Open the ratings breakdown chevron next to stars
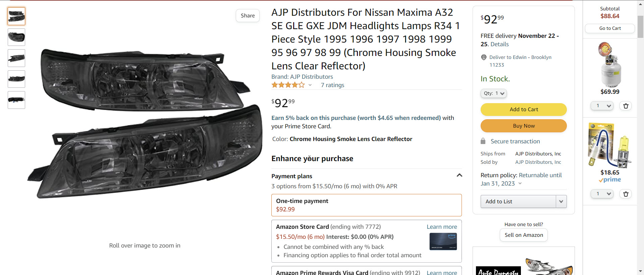Image resolution: width=644 pixels, height=275 pixels. click(310, 85)
